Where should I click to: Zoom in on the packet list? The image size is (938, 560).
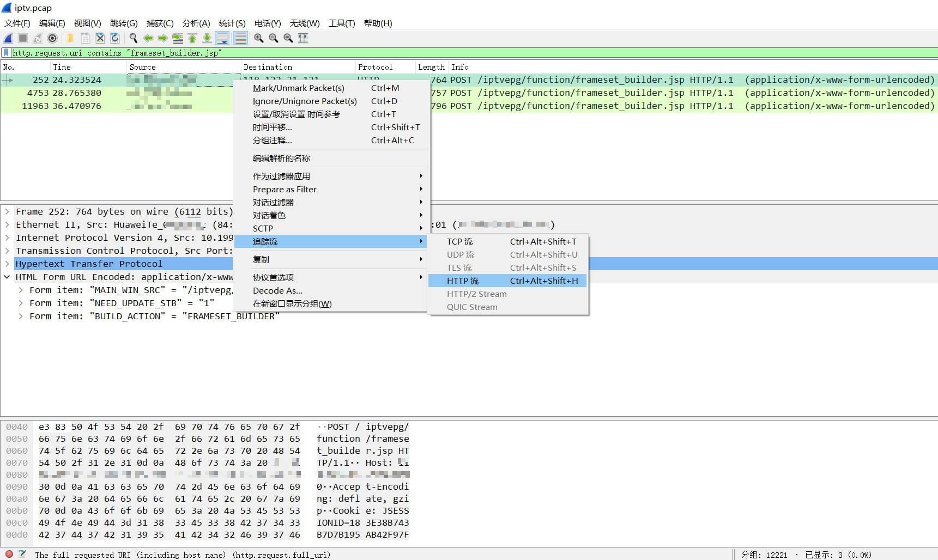tap(258, 38)
